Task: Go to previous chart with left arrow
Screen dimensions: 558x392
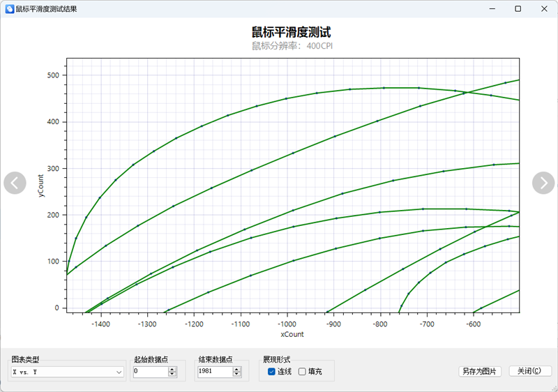Action: (x=15, y=183)
